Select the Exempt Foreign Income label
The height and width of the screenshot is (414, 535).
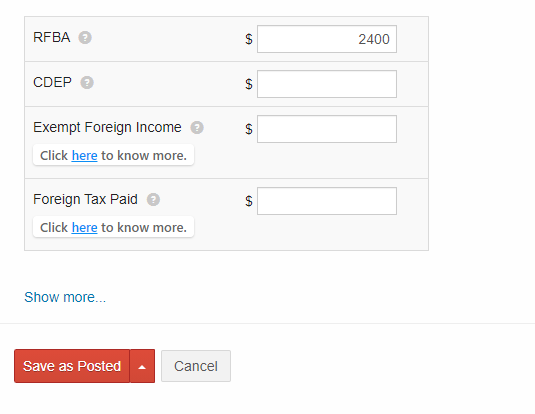click(107, 127)
